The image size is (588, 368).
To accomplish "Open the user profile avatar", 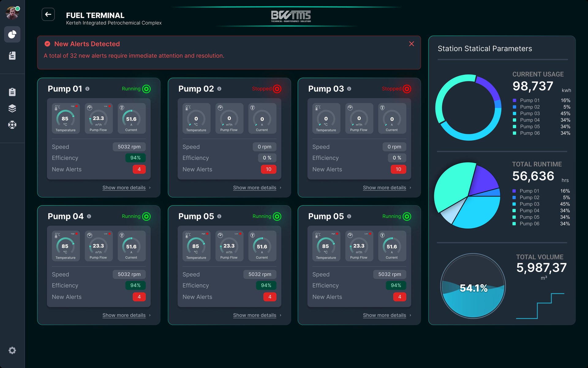I will 12,13.
